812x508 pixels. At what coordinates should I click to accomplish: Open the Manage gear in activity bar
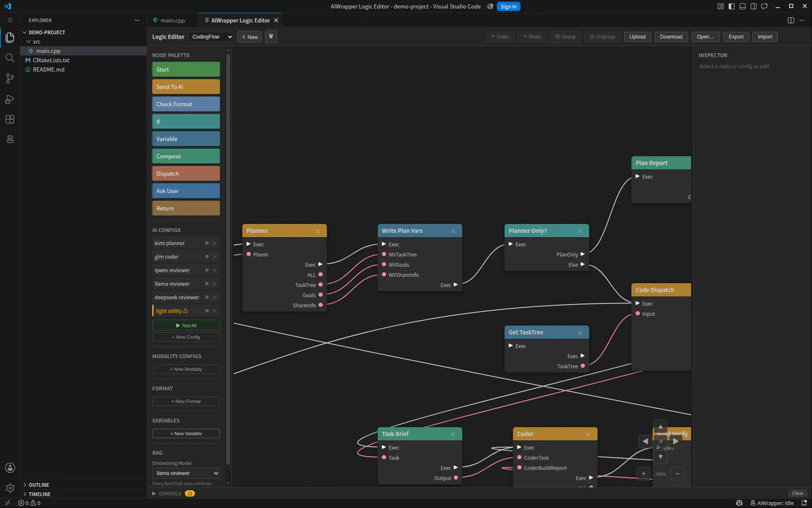[10, 488]
